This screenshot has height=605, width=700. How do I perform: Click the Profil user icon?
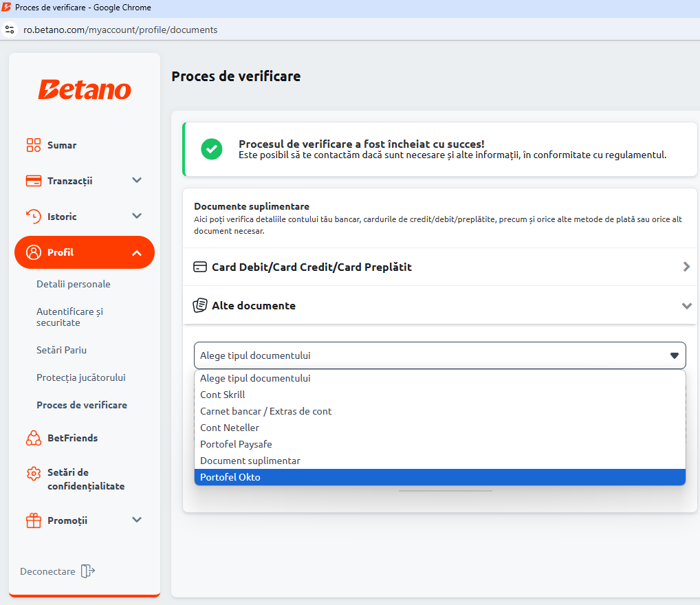coord(34,252)
